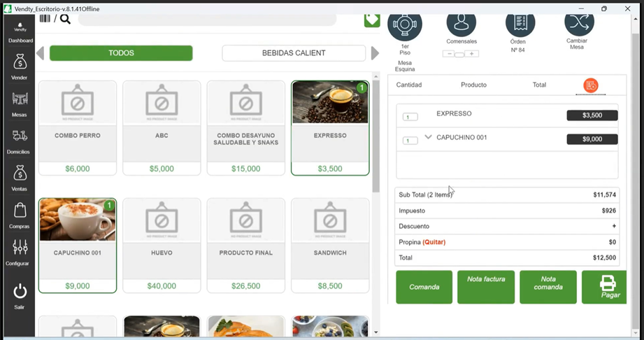Decrease the Comensales count with minus
644x340 pixels.
[x=450, y=54]
